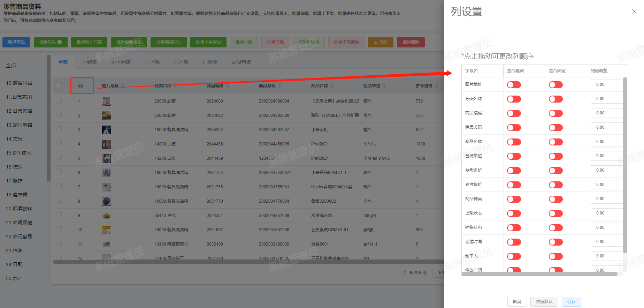Viewport: 644px width, 308px height.
Task: Sort table by 包装单位 column sort icon
Action: click(384, 85)
